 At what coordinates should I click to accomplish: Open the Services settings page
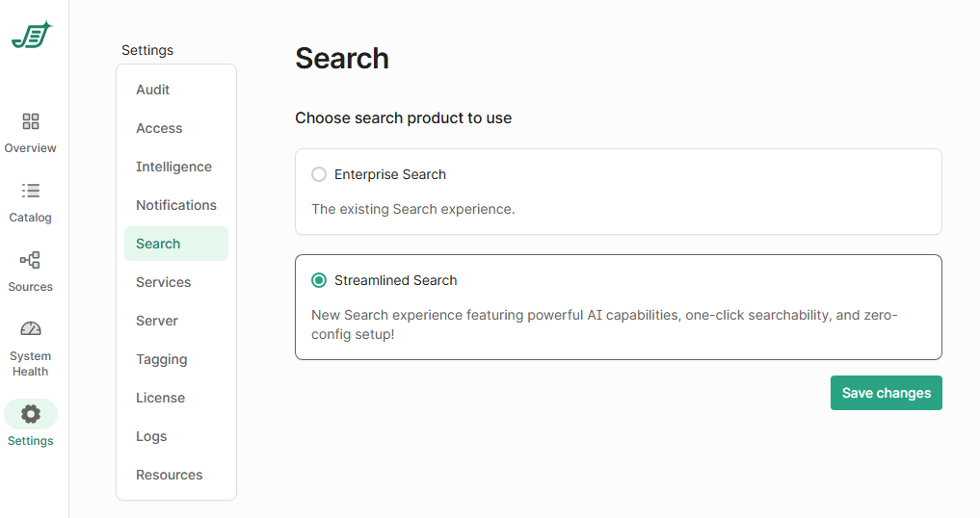pyautogui.click(x=164, y=282)
